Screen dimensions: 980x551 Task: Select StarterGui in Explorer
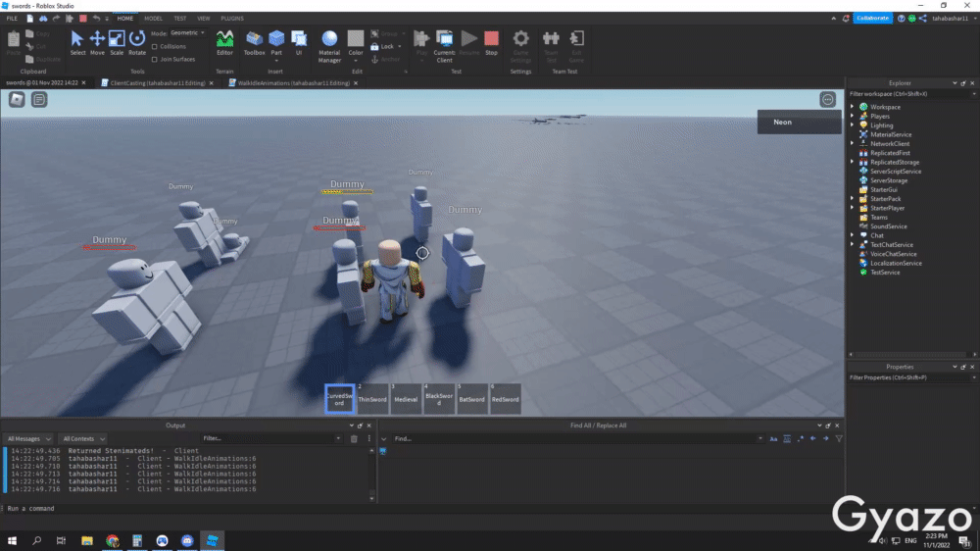click(883, 189)
